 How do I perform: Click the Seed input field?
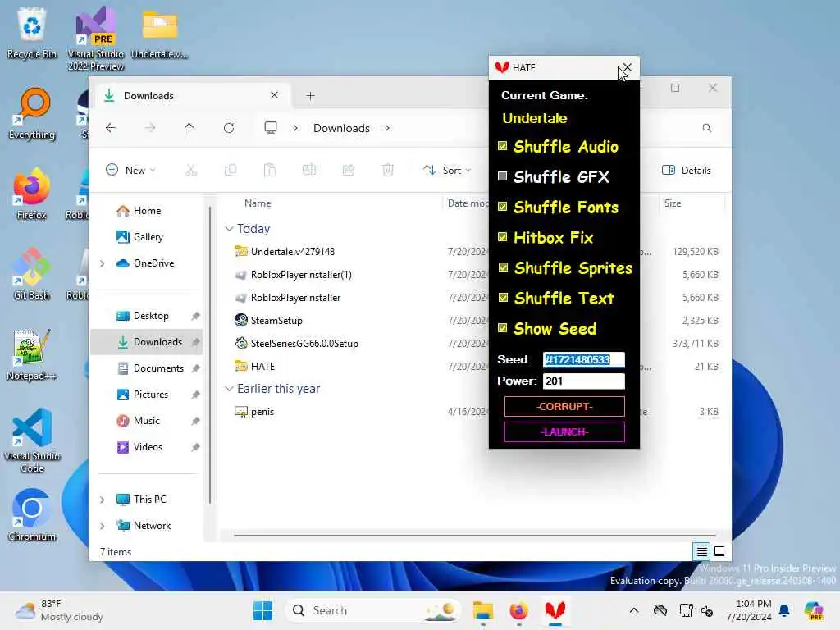[583, 359]
